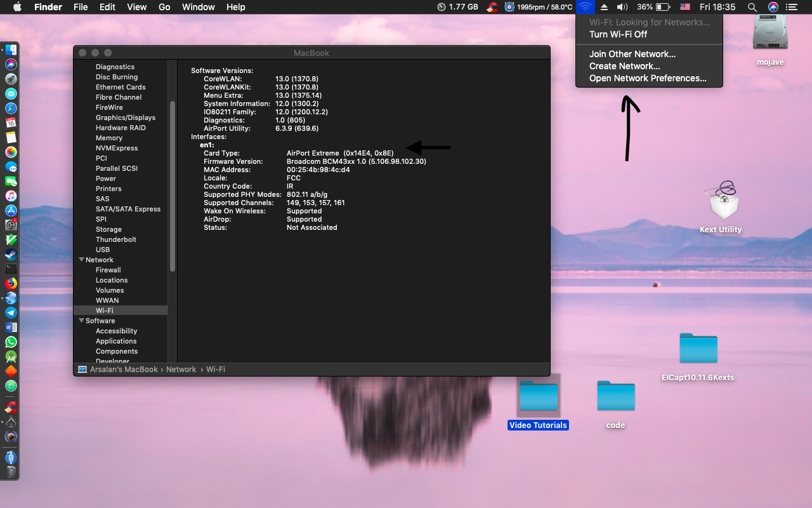Image resolution: width=812 pixels, height=508 pixels.
Task: Launch Android Studio from the Dock
Action: click(x=11, y=357)
